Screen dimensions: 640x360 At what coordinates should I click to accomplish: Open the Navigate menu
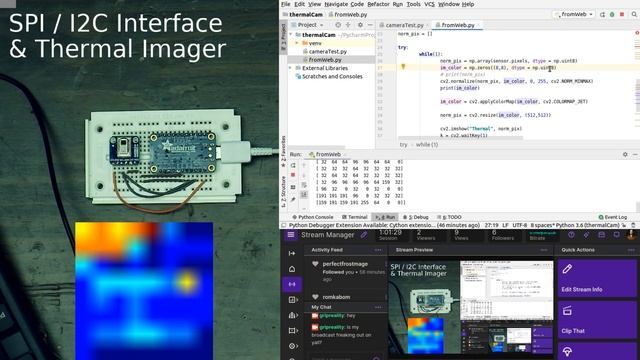pos(336,4)
